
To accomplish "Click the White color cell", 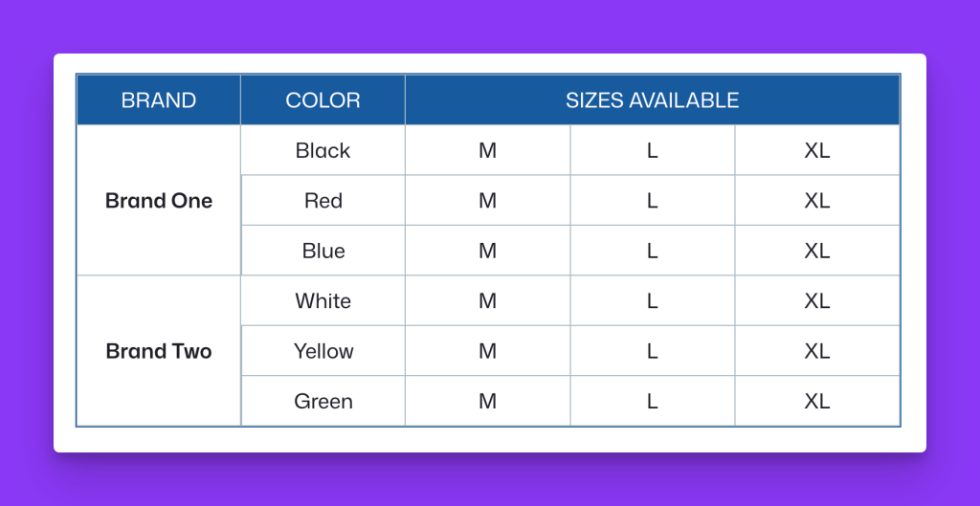I will [323, 300].
